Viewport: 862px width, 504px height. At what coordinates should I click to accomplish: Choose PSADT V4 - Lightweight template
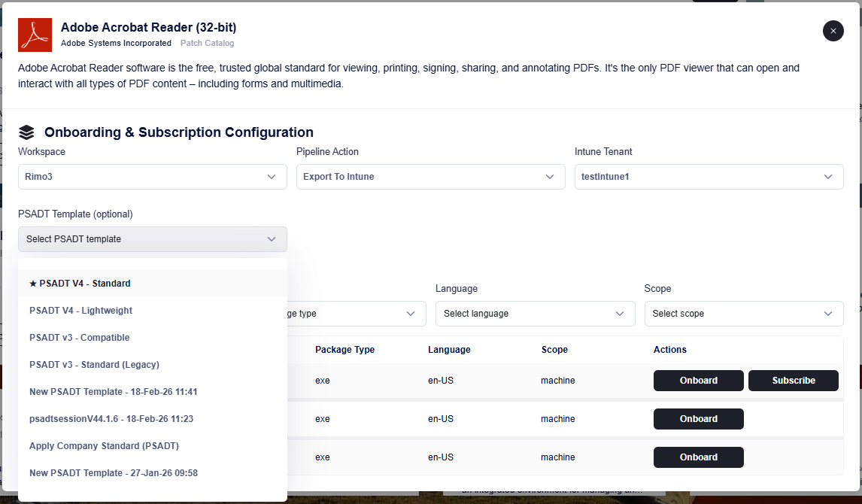(x=80, y=311)
